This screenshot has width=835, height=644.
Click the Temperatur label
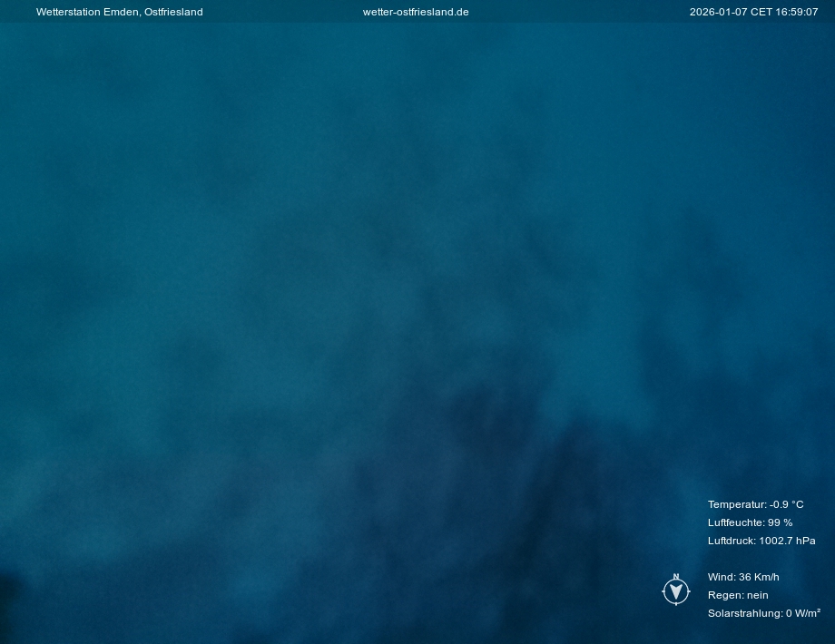pyautogui.click(x=736, y=504)
